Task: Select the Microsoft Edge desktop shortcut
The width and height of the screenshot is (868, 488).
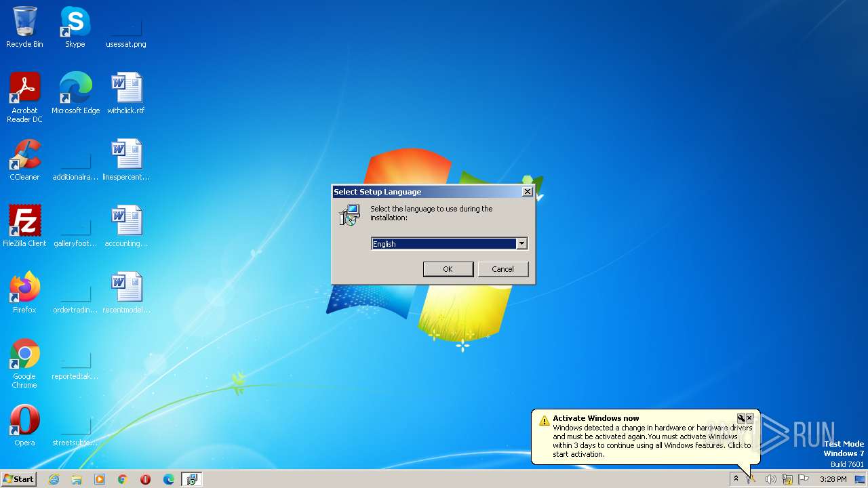Action: pos(75,93)
